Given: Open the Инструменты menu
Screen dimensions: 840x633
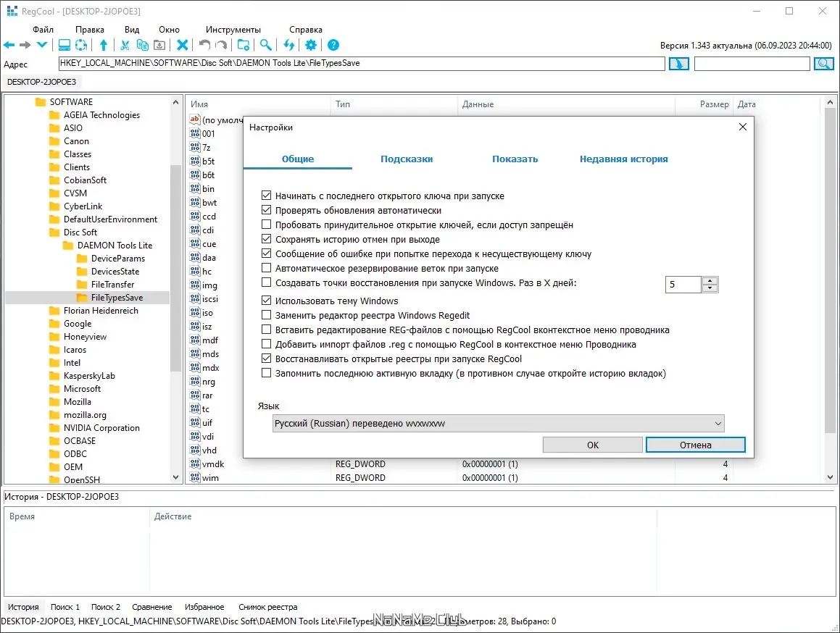Looking at the screenshot, I should (x=233, y=30).
